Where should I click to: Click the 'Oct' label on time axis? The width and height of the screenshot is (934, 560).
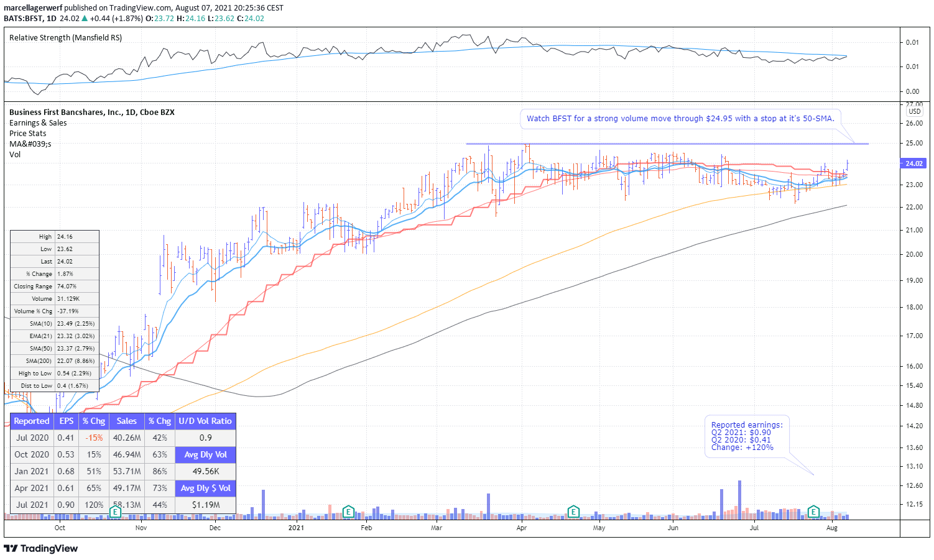(60, 528)
